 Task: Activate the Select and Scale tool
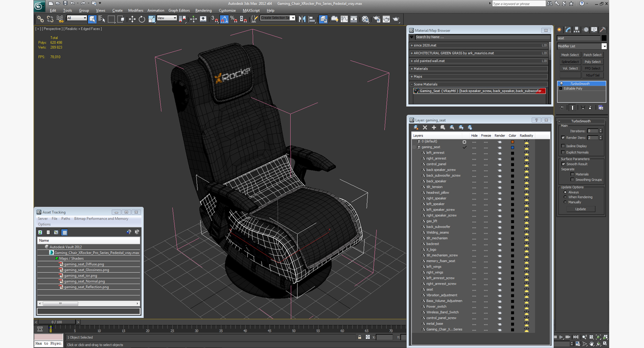pyautogui.click(x=151, y=19)
